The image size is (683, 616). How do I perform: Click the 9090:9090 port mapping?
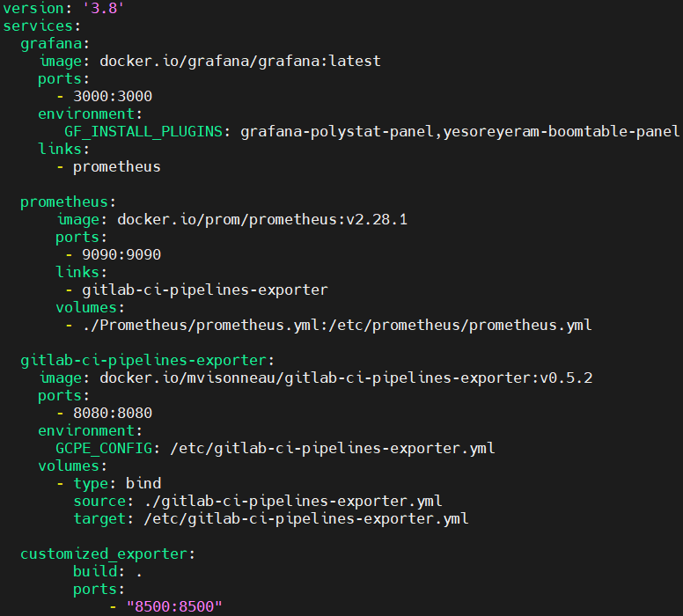point(121,255)
